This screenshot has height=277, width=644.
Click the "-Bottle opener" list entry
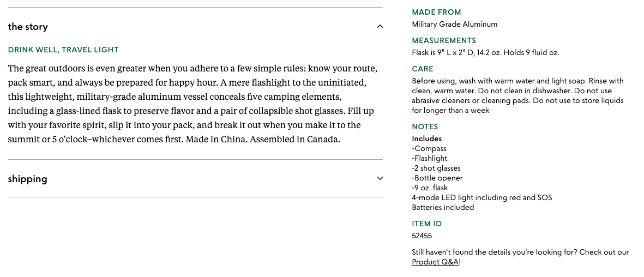437,178
